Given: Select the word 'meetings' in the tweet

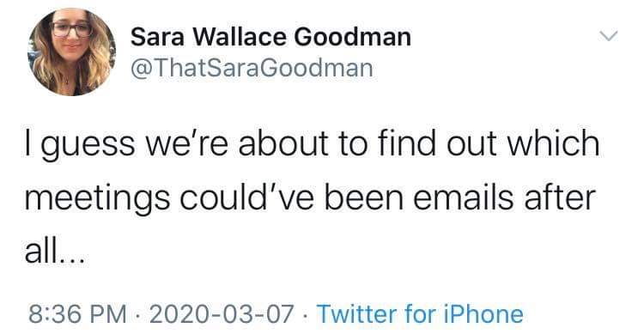Looking at the screenshot, I should click(97, 199).
